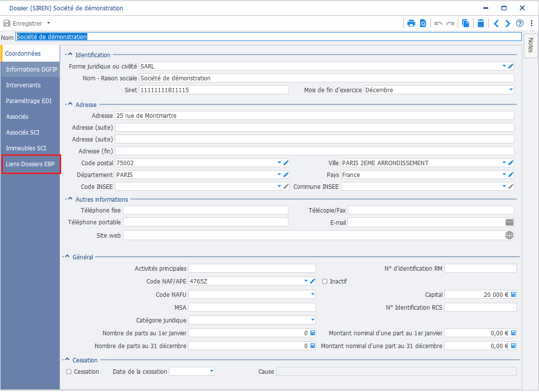Open the Mois de fin d'exercice dropdown

click(511, 89)
